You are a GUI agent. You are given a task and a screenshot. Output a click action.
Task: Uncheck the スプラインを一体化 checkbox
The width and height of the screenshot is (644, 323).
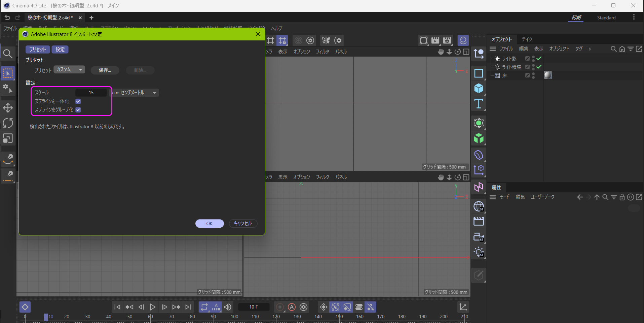pyautogui.click(x=78, y=101)
